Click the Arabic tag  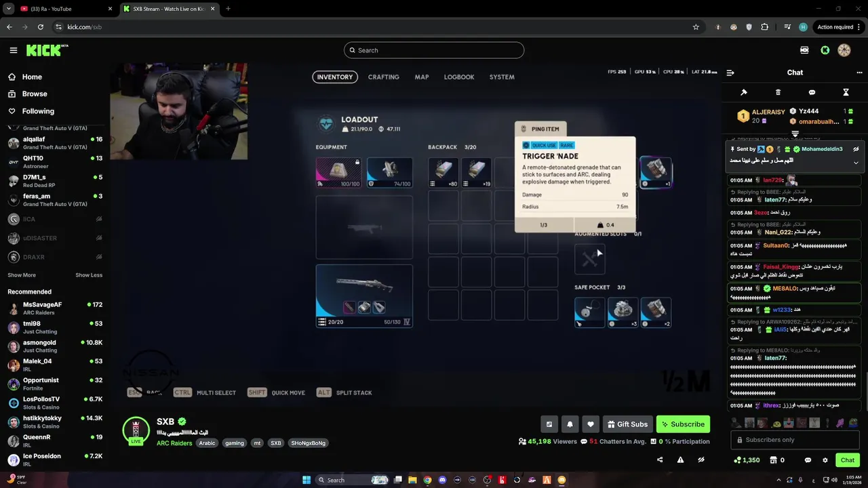(207, 443)
